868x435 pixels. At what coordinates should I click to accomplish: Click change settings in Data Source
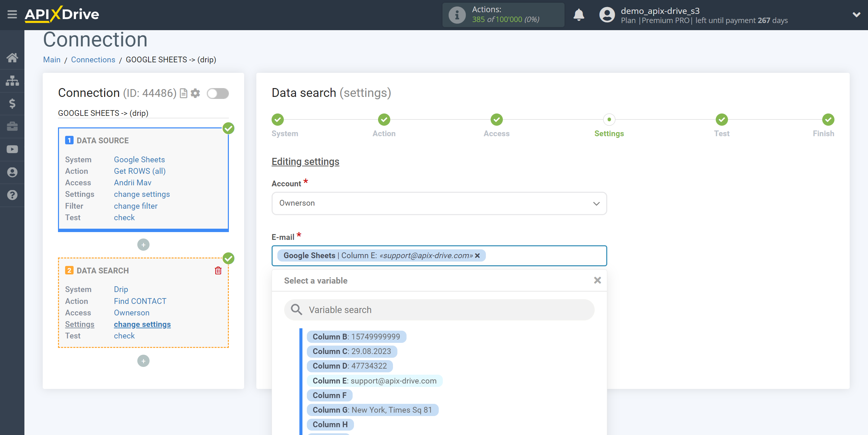[142, 194]
